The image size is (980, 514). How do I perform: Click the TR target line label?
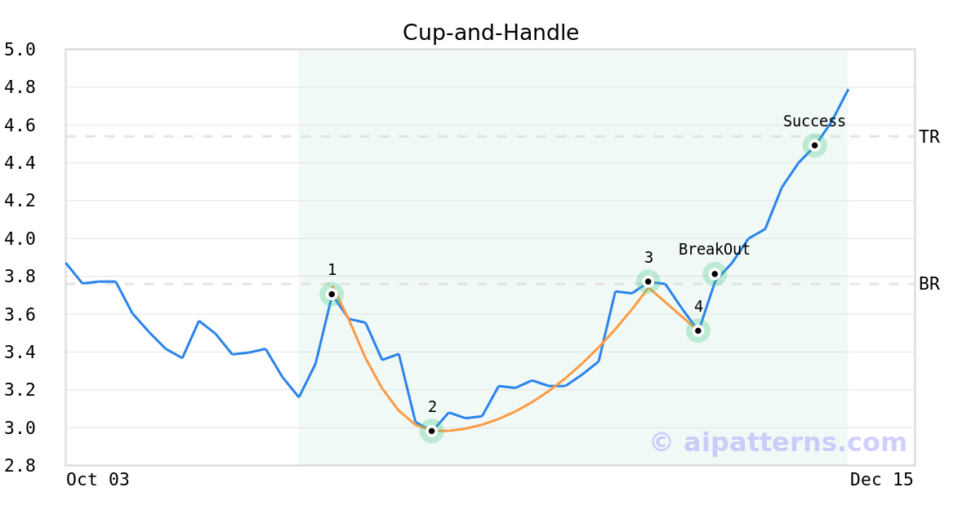(x=929, y=137)
